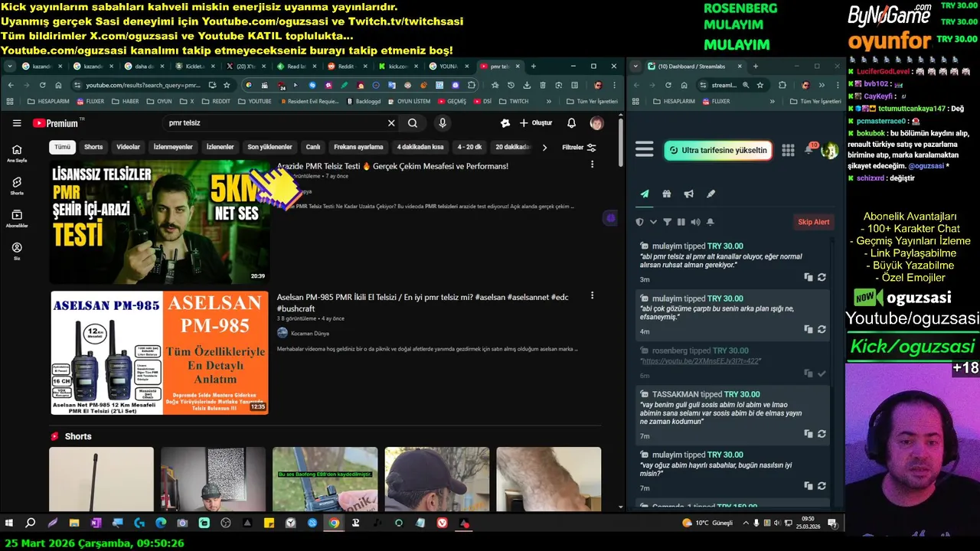
Task: Open the Filtreler filter options
Action: 579,147
